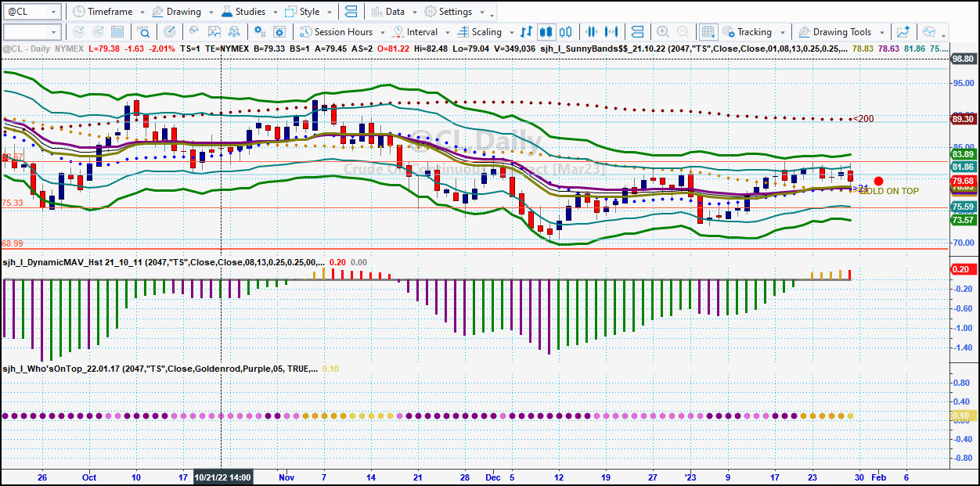The image size is (980, 486).
Task: Expand the Drawing Tools dropdown arrow
Action: [881, 33]
